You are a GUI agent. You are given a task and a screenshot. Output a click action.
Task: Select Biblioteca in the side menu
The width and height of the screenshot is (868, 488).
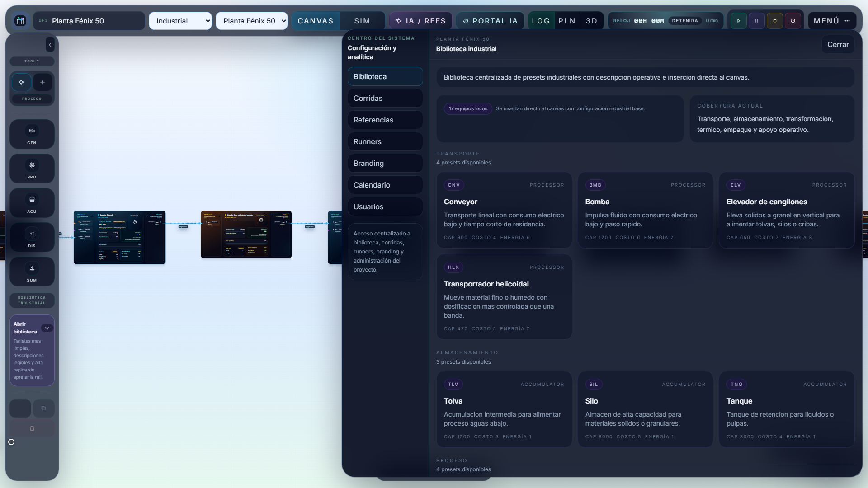pos(385,76)
